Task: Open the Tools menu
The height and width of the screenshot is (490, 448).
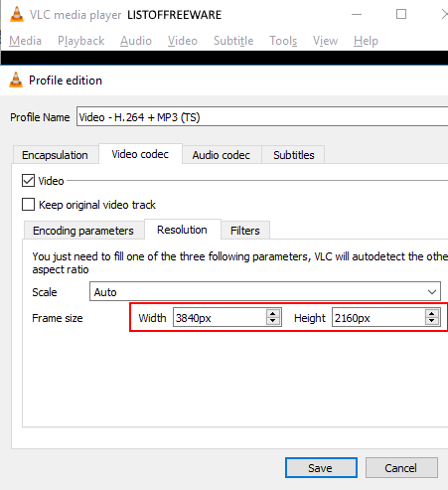Action: pyautogui.click(x=283, y=41)
